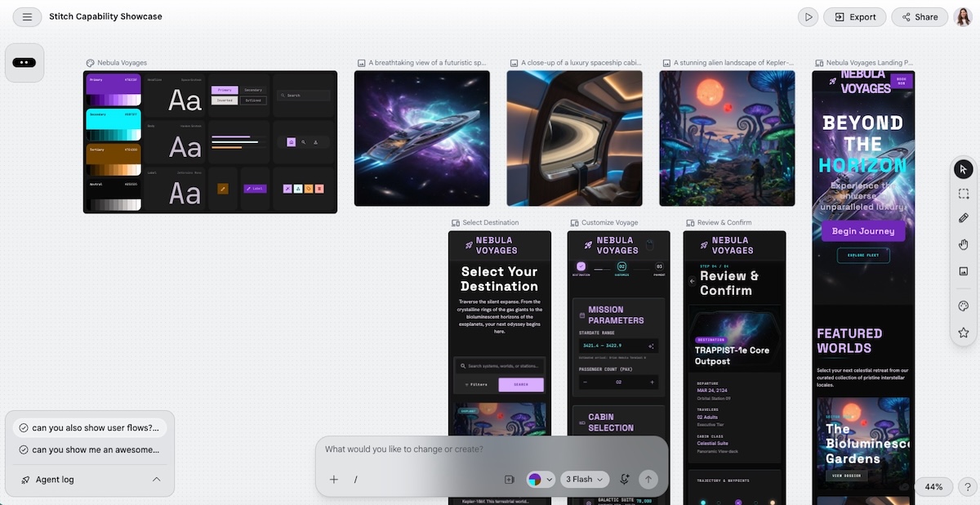This screenshot has height=505, width=980.
Task: Click the Select Destination frame label
Action: click(490, 222)
